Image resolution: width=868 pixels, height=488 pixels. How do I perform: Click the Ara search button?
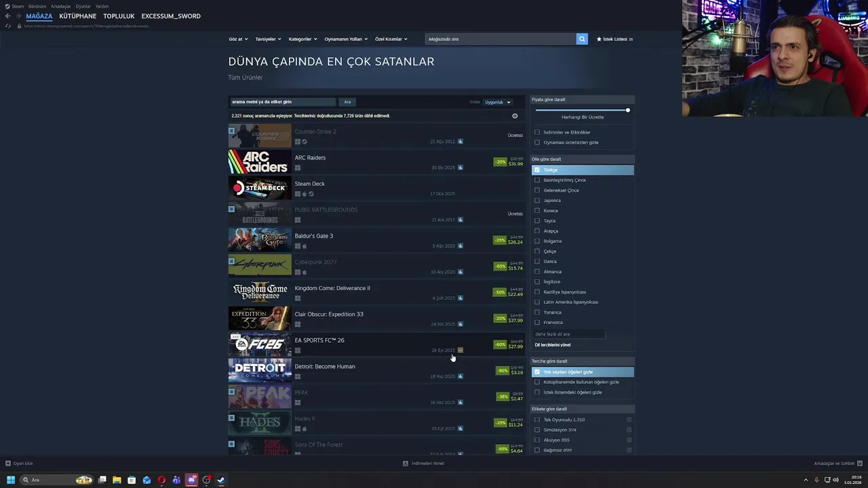click(347, 102)
